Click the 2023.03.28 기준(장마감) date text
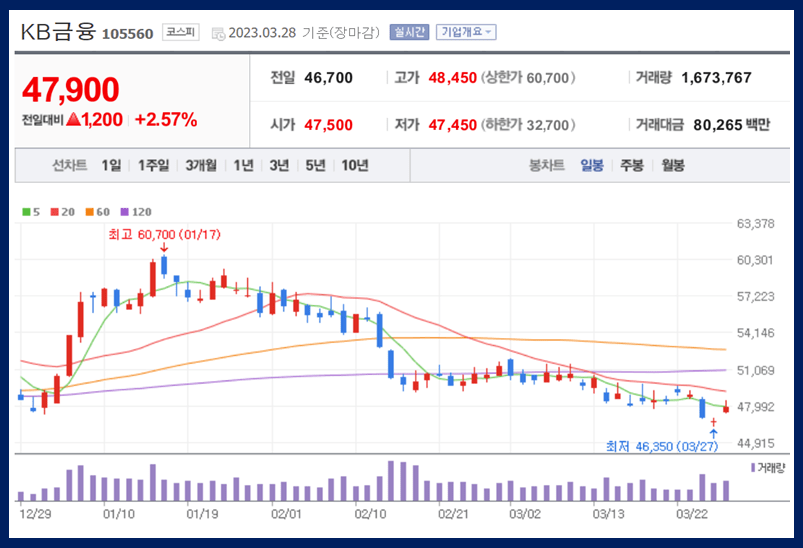 pyautogui.click(x=304, y=33)
